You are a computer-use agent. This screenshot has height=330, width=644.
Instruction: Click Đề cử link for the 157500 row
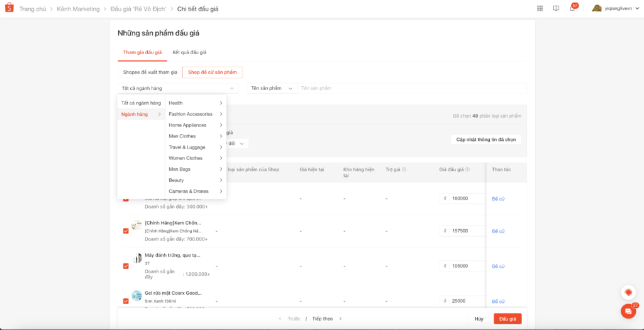(498, 231)
